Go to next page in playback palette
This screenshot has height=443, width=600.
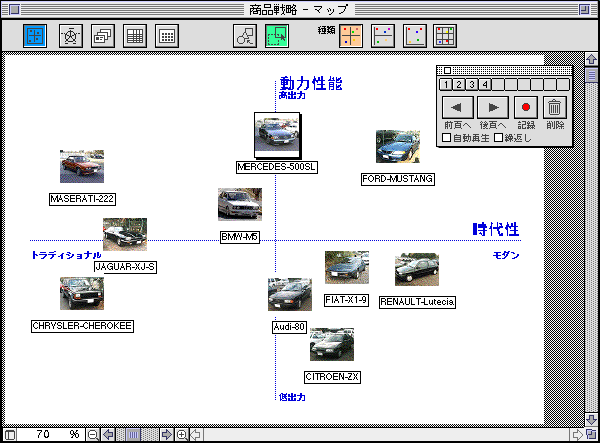point(493,107)
